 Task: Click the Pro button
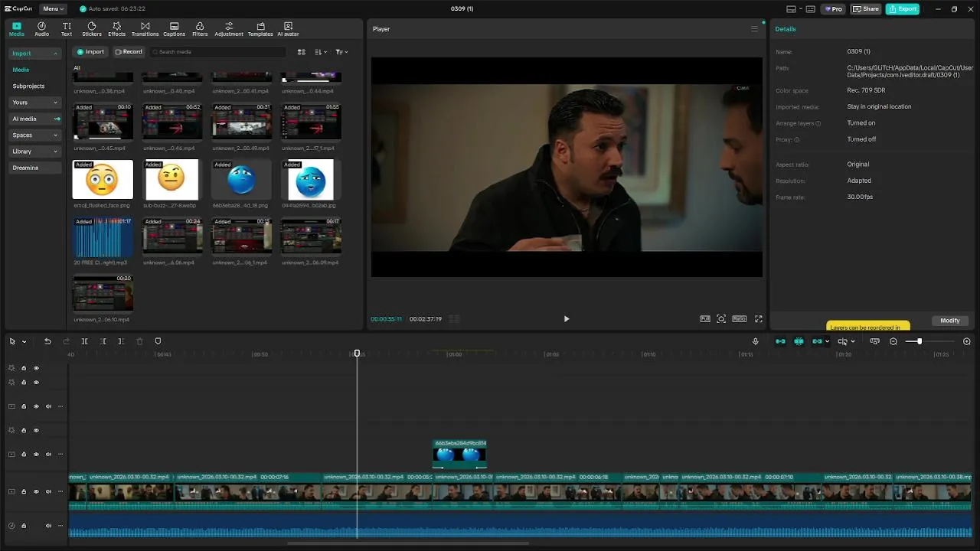833,9
